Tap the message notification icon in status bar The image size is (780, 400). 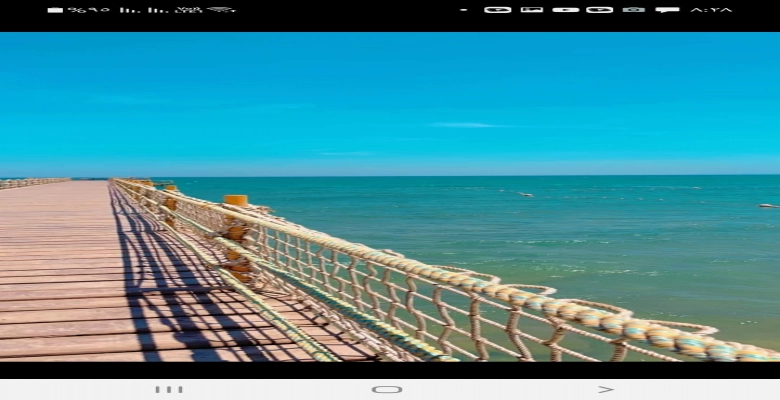(x=667, y=10)
